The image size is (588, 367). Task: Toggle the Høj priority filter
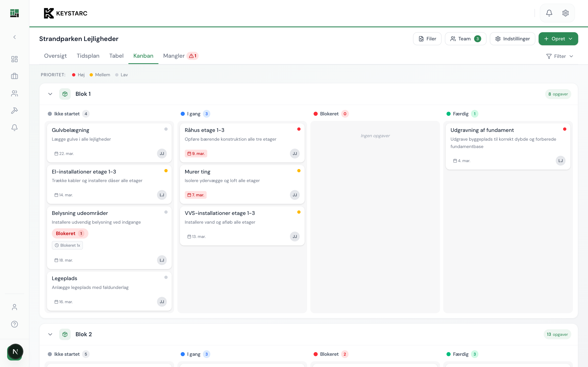pos(78,74)
